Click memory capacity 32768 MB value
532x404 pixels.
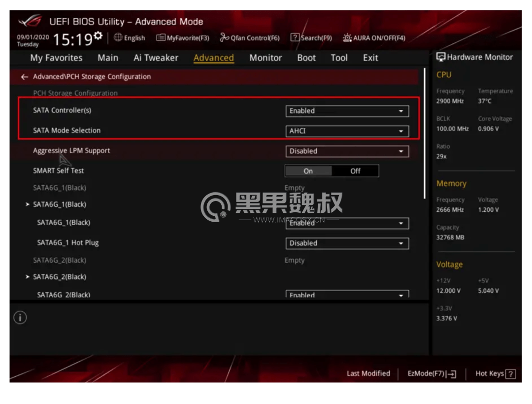[x=450, y=237]
